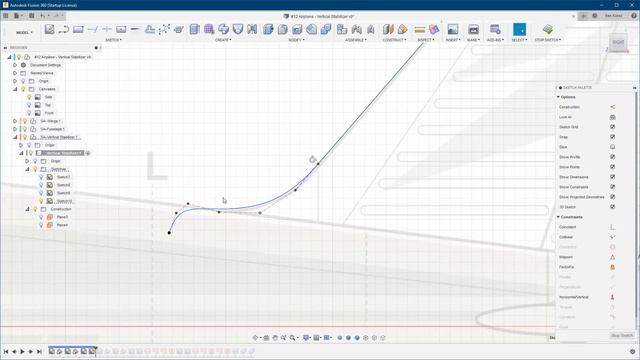The image size is (640, 360).
Task: Enable the Slice checkbox
Action: coord(612,147)
